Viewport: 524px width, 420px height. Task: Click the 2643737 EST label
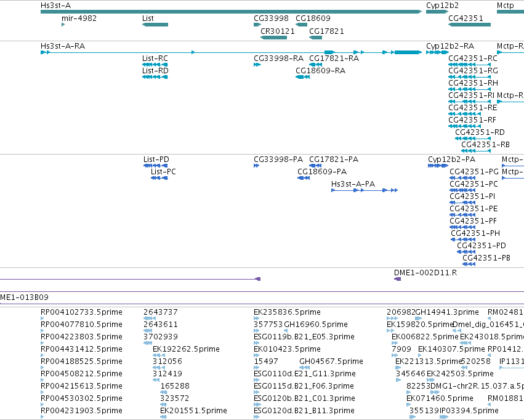point(161,313)
